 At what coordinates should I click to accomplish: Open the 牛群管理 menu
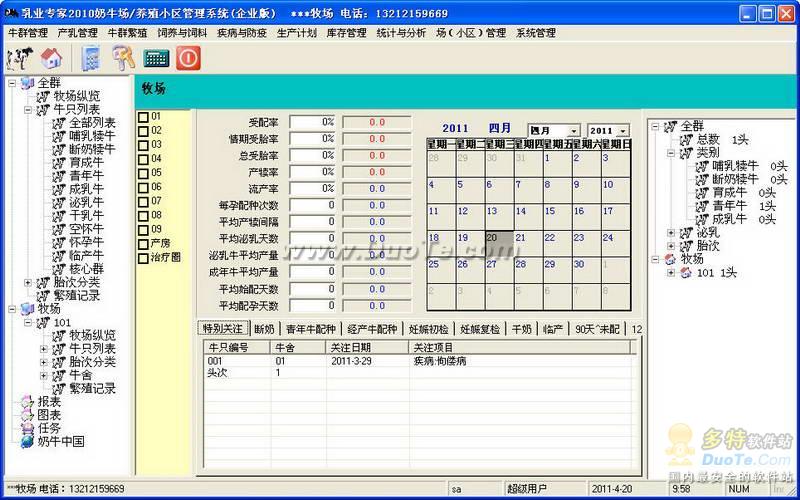pos(28,33)
